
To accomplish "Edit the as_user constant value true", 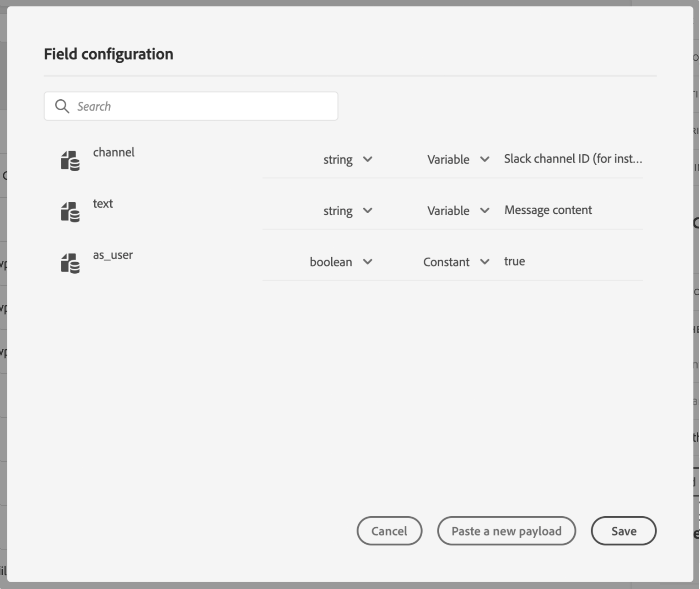I will point(515,261).
